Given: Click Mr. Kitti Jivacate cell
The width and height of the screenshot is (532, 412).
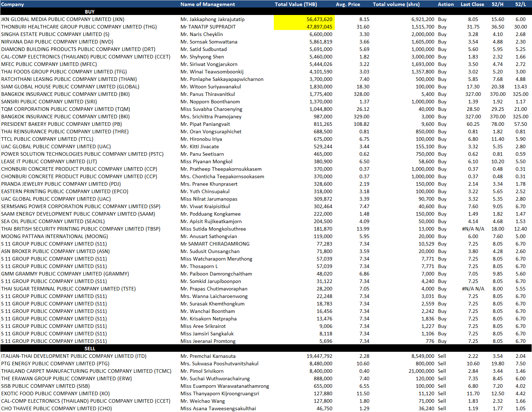Looking at the screenshot, I should tap(200, 146).
